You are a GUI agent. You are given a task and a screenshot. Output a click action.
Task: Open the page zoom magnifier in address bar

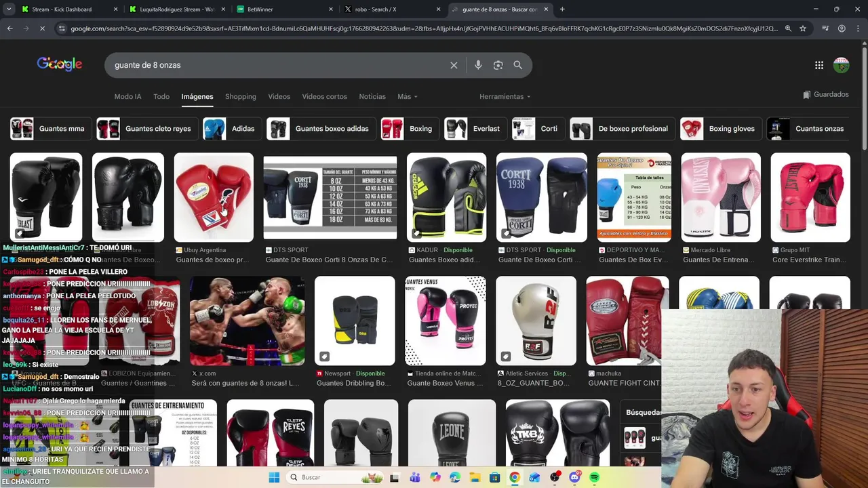pyautogui.click(x=788, y=28)
